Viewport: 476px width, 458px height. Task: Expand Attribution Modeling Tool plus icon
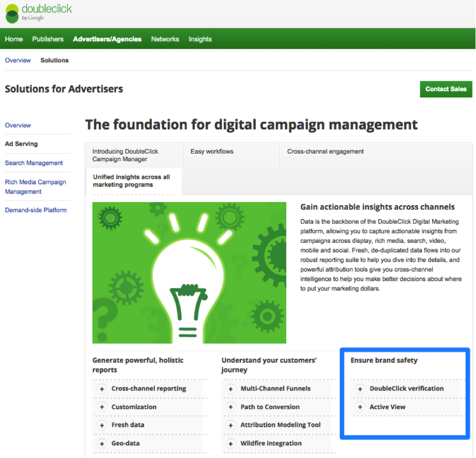[231, 425]
